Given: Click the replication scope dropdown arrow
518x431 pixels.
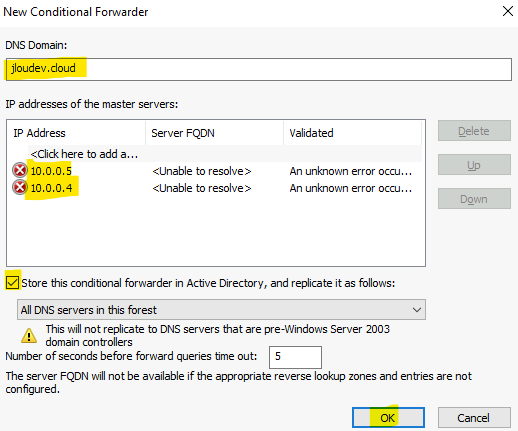Looking at the screenshot, I should click(417, 310).
